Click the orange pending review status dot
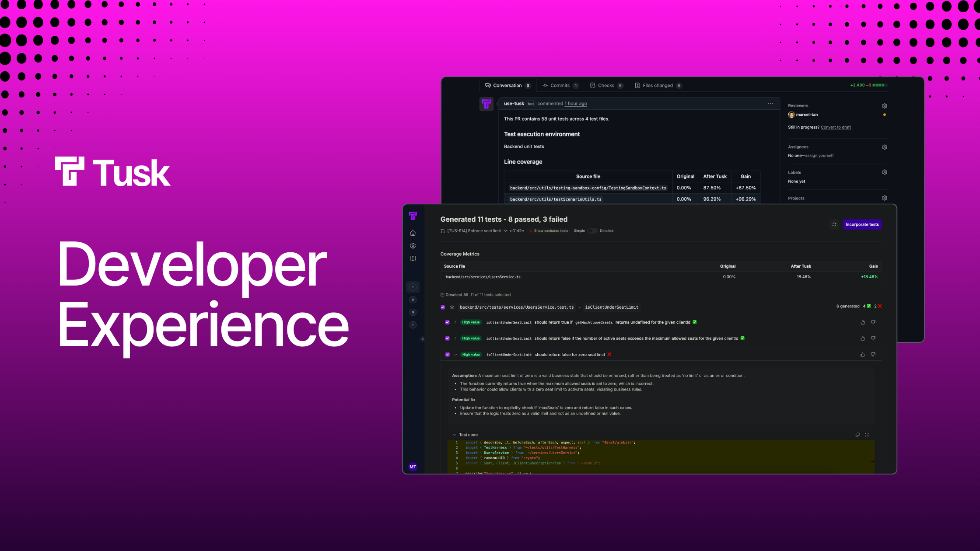The width and height of the screenshot is (980, 551). click(885, 115)
